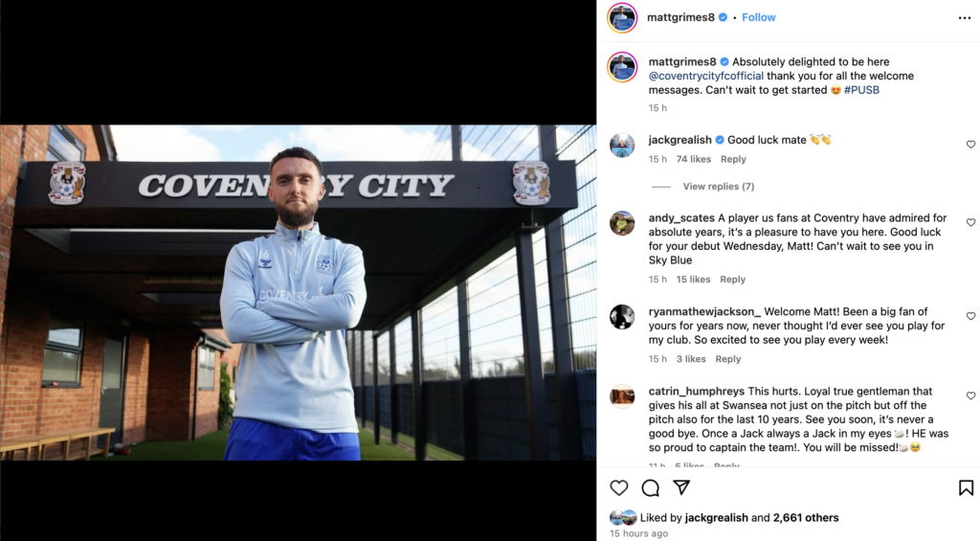This screenshot has height=541, width=980.
Task: Like andy_scates' comment with small heart
Action: point(970,223)
